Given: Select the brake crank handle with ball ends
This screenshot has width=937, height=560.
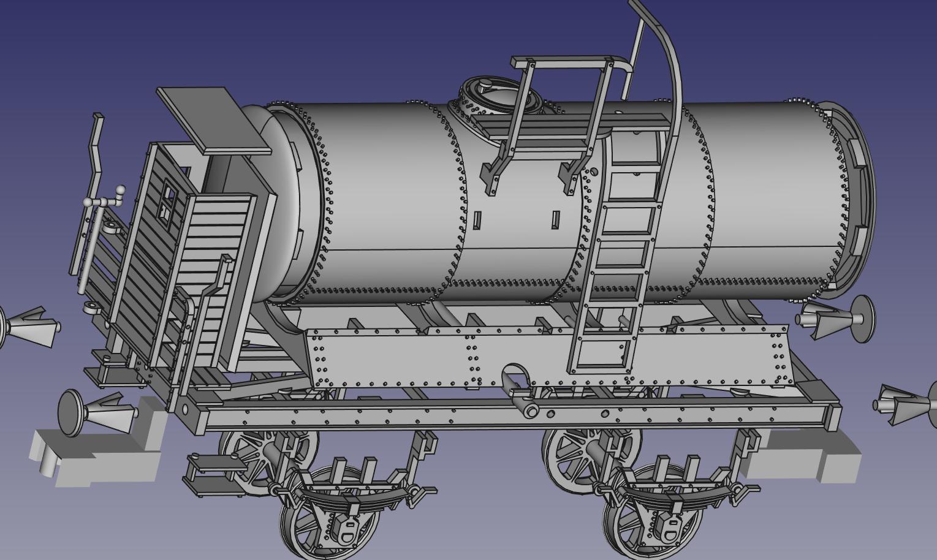Looking at the screenshot, I should 104,197.
